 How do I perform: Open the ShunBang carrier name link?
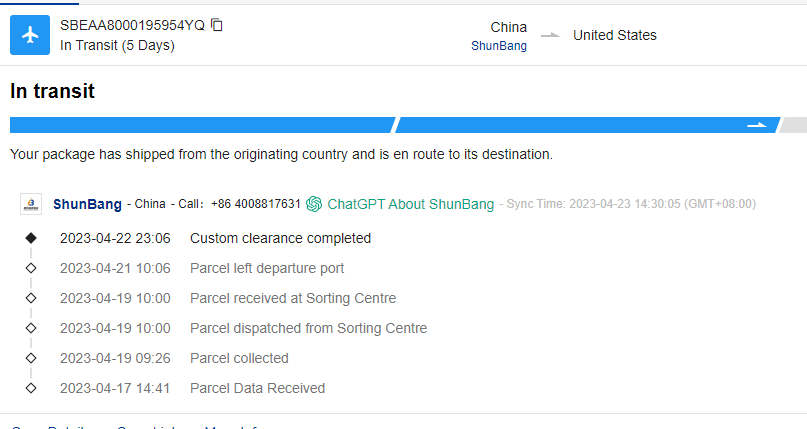pyautogui.click(x=87, y=204)
